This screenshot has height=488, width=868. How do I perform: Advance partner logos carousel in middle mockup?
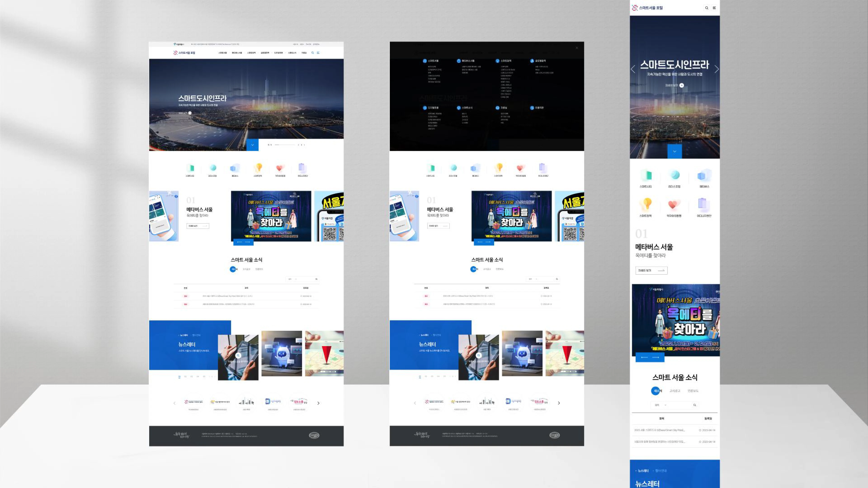click(x=559, y=403)
